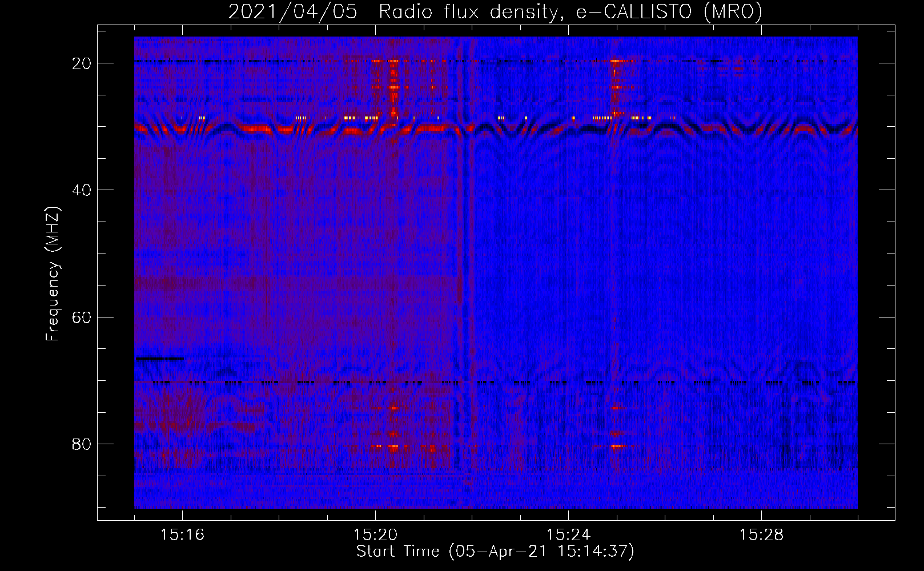Click the time tick label 15:20
Image resolution: width=924 pixels, height=571 pixels.
coord(375,534)
